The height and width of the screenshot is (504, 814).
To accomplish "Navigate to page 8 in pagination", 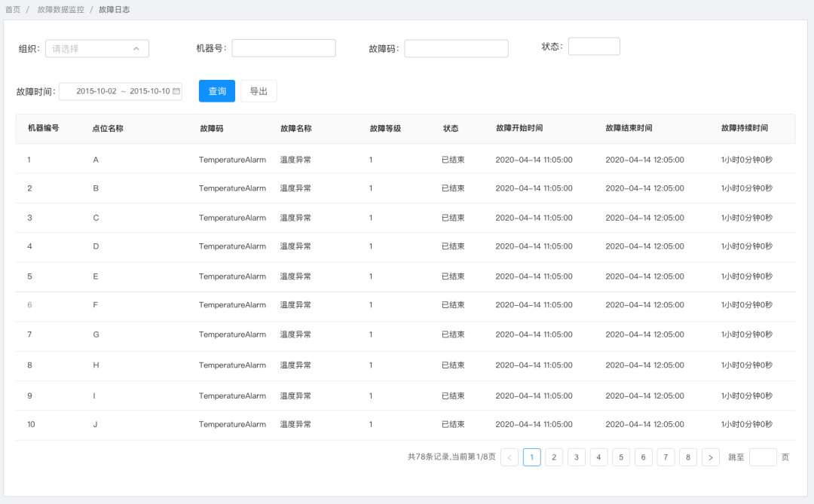I will [688, 457].
